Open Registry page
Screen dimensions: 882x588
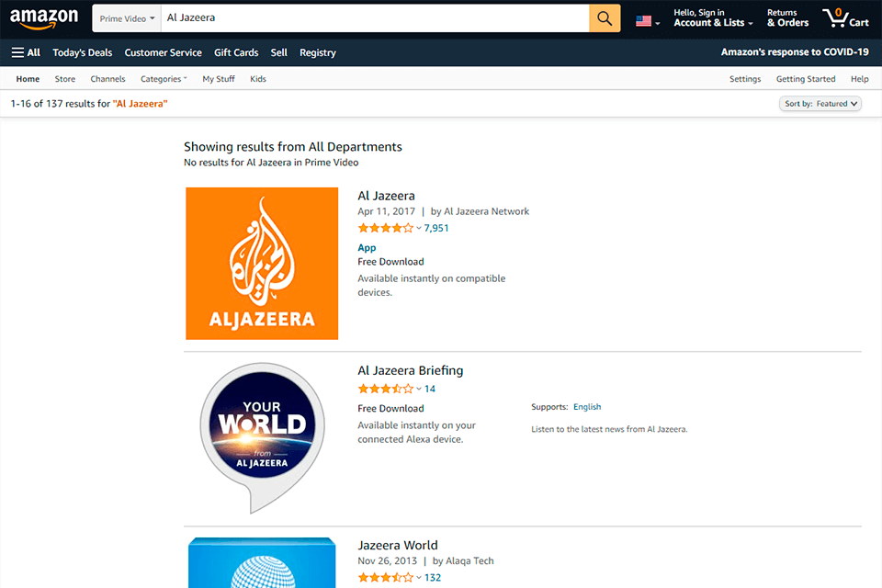coord(318,52)
